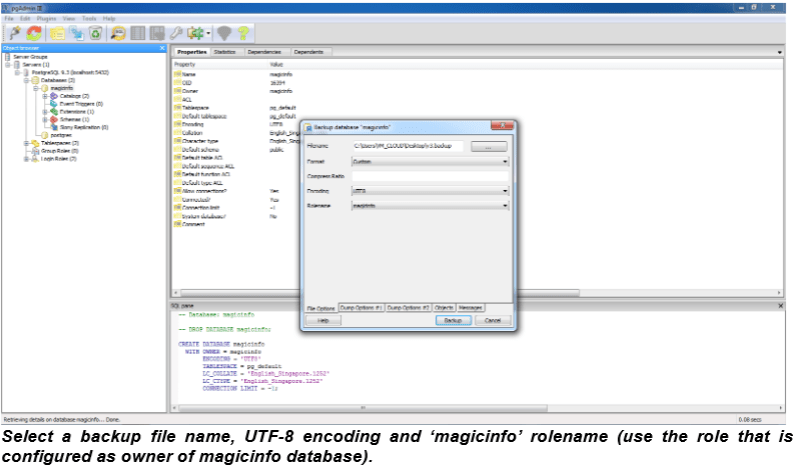Image resolution: width=796 pixels, height=466 pixels.
Task: Open the File menu
Action: click(9, 18)
